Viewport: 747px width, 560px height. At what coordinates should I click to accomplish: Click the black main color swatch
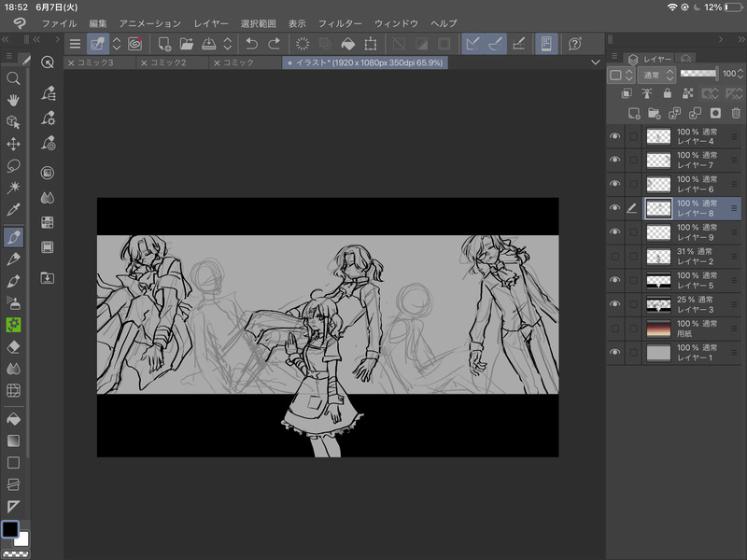point(9,529)
